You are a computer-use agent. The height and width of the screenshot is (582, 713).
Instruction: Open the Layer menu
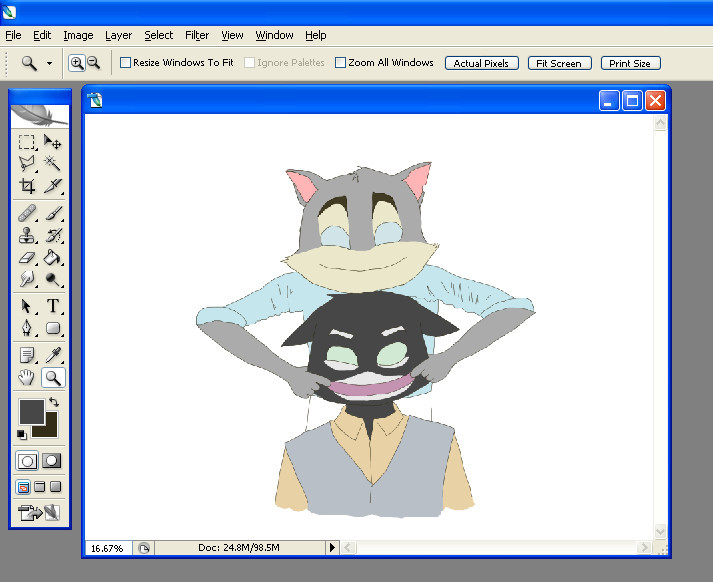[118, 35]
